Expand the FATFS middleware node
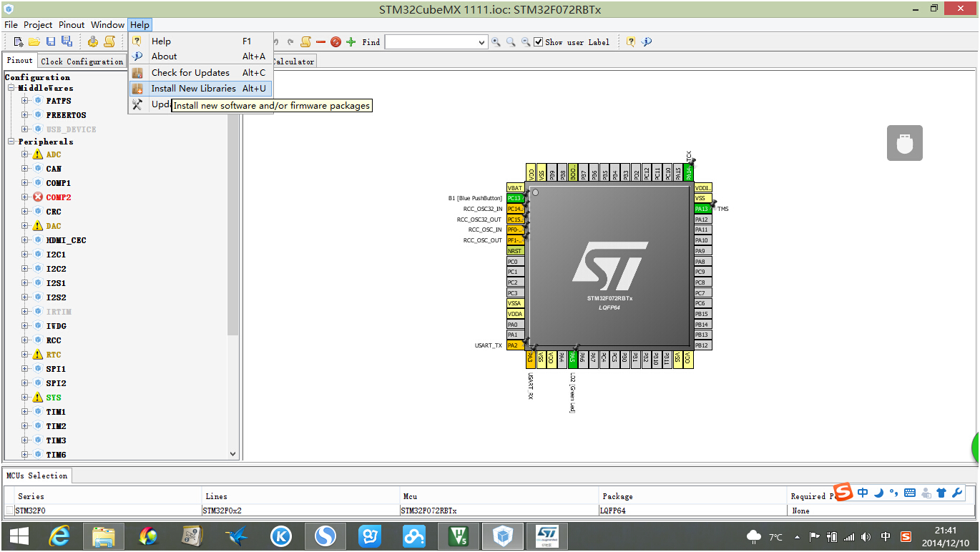 click(x=25, y=101)
